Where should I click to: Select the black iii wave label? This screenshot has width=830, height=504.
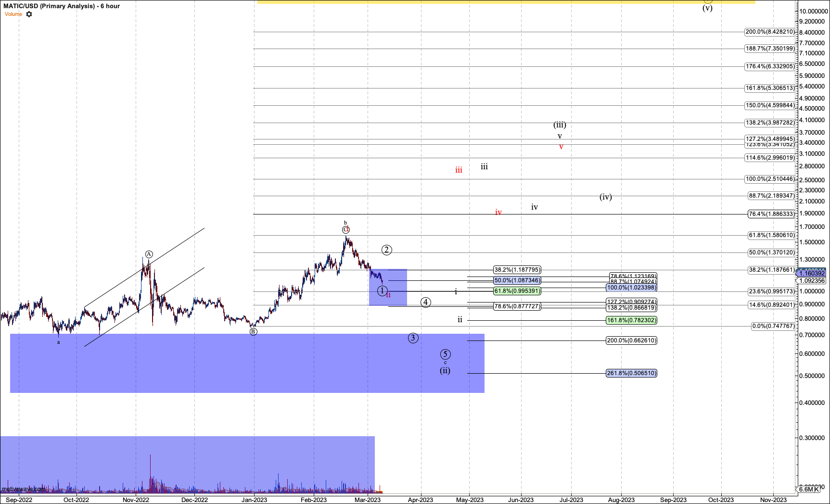point(484,167)
